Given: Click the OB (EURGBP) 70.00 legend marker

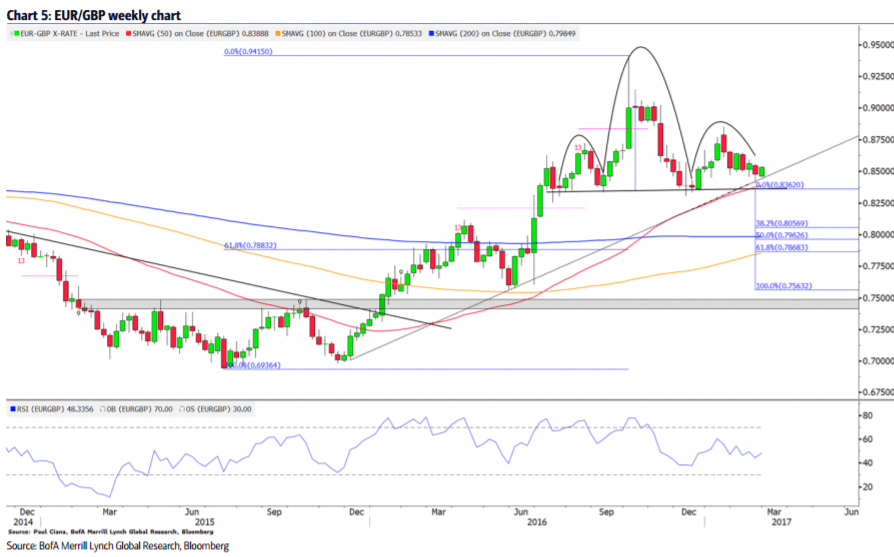Looking at the screenshot, I should pyautogui.click(x=101, y=409).
